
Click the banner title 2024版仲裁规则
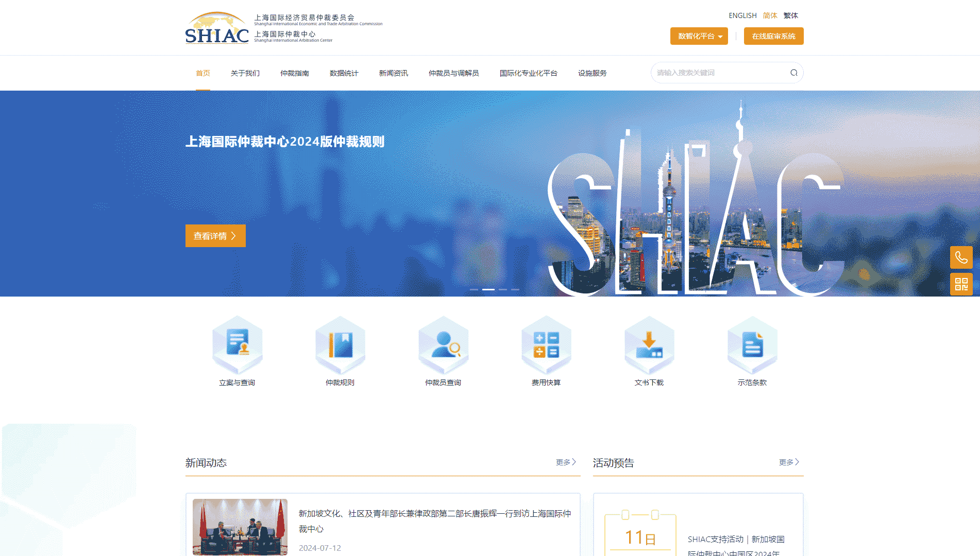click(x=285, y=142)
